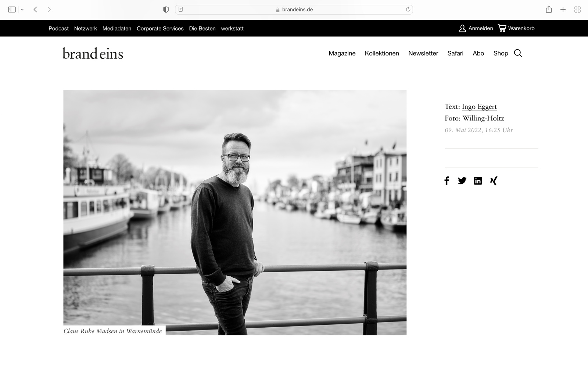Open the Shop menu item
Image resolution: width=588 pixels, height=367 pixels.
coord(501,53)
